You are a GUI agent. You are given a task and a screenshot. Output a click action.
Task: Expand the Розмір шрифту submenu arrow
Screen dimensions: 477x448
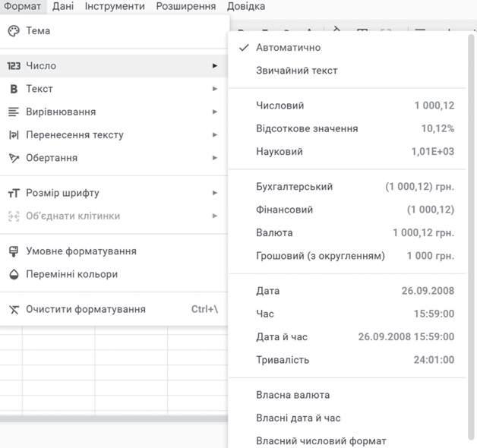point(215,193)
